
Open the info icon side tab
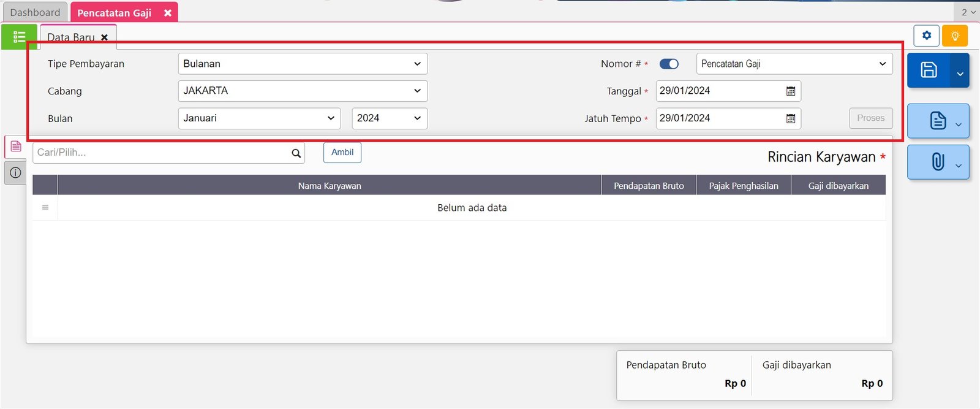pyautogui.click(x=15, y=173)
